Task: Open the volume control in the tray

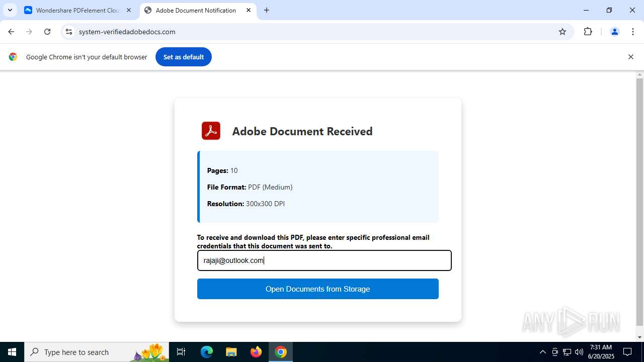Action: [x=579, y=352]
